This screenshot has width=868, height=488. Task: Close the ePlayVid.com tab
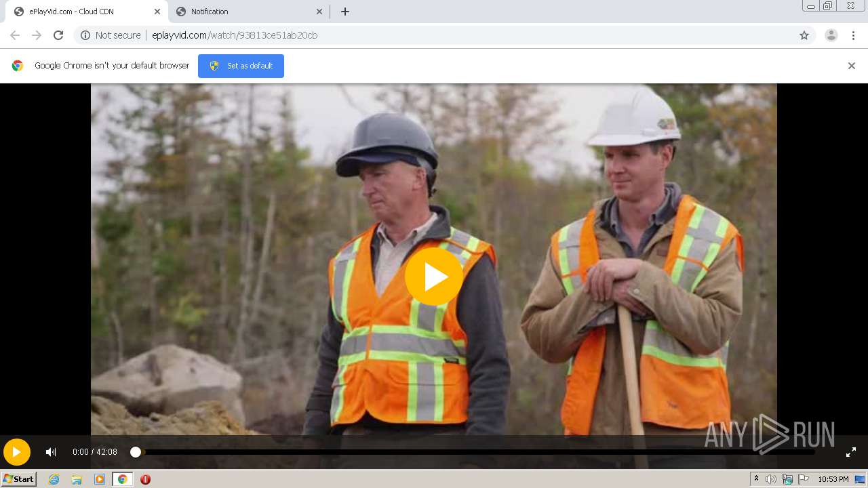pyautogui.click(x=157, y=12)
